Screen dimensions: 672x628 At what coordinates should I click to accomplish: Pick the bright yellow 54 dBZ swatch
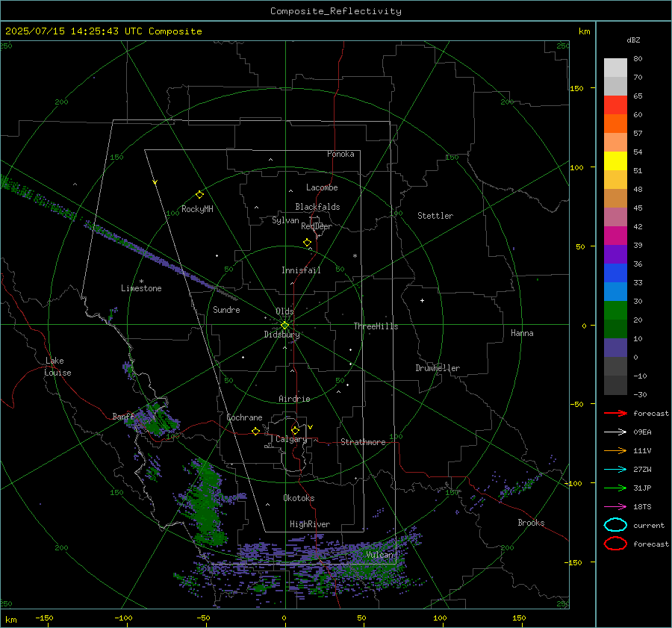tap(615, 161)
